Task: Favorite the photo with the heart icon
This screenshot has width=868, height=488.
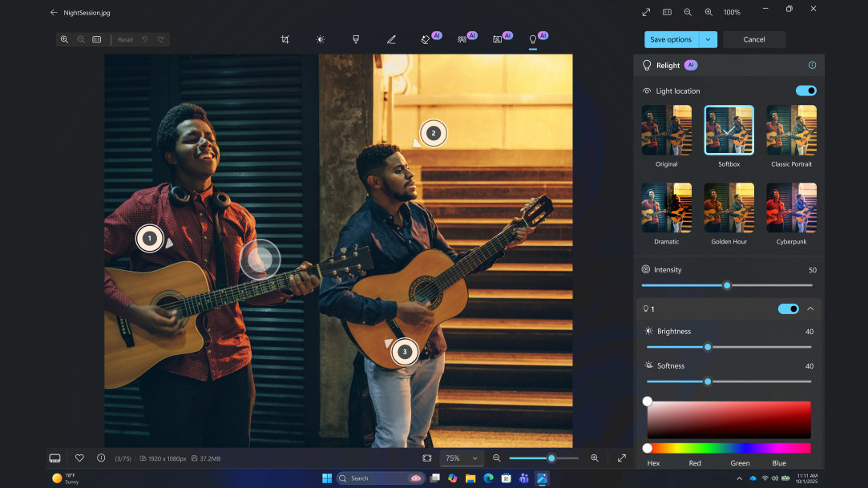Action: (79, 458)
